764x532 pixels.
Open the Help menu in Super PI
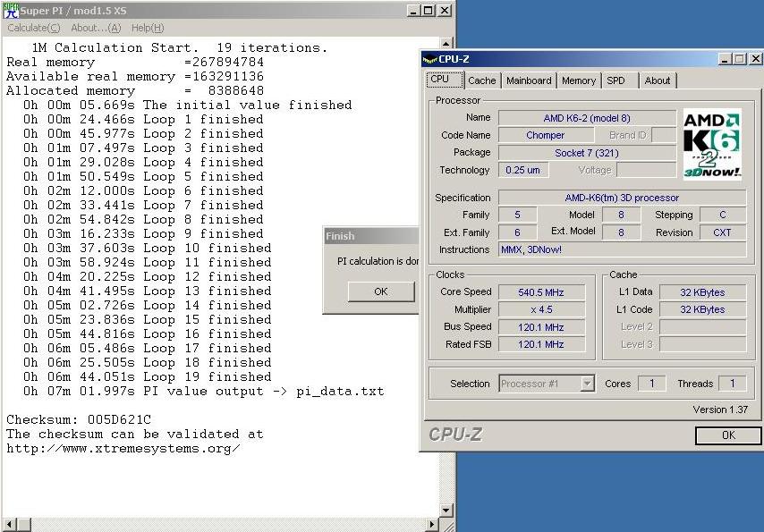tap(148, 29)
